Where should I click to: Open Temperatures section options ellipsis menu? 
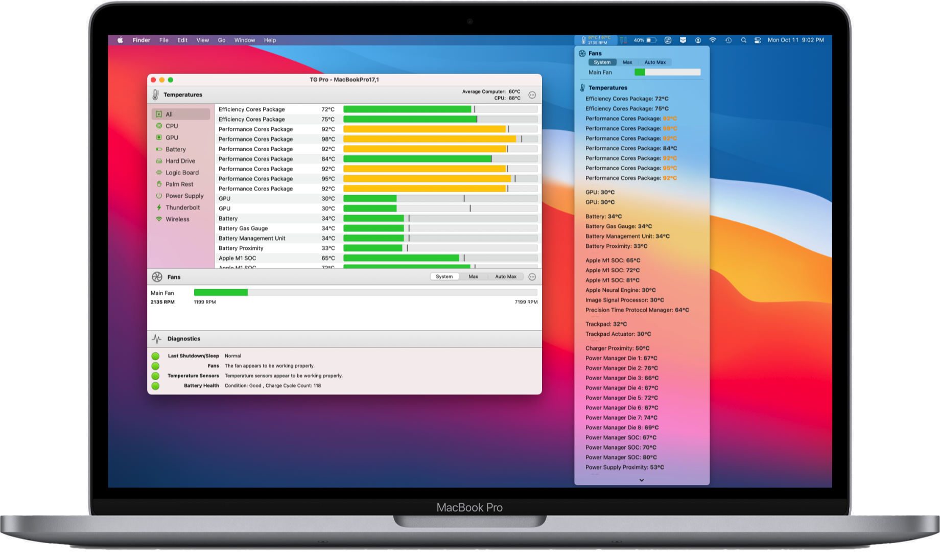coord(532,95)
